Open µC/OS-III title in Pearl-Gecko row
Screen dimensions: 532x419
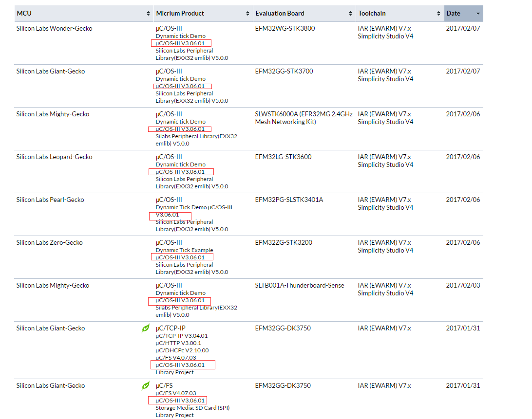coord(169,200)
